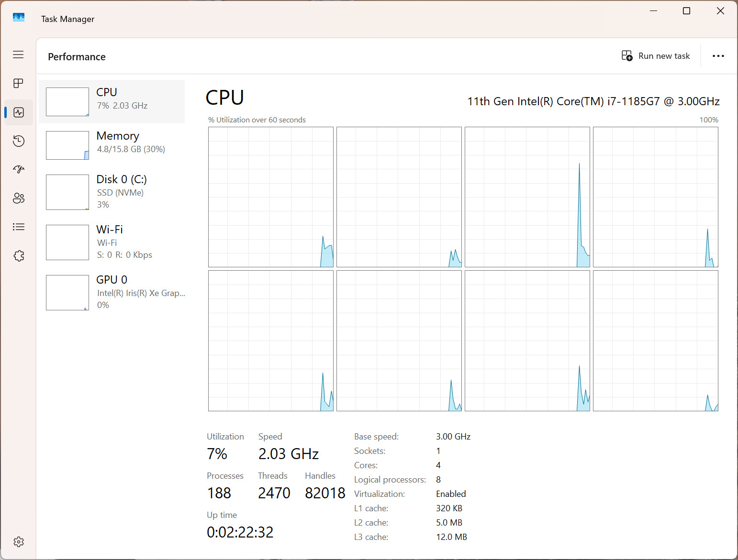The image size is (738, 560).
Task: Click the Base speed value 3.00 GHz
Action: 453,437
